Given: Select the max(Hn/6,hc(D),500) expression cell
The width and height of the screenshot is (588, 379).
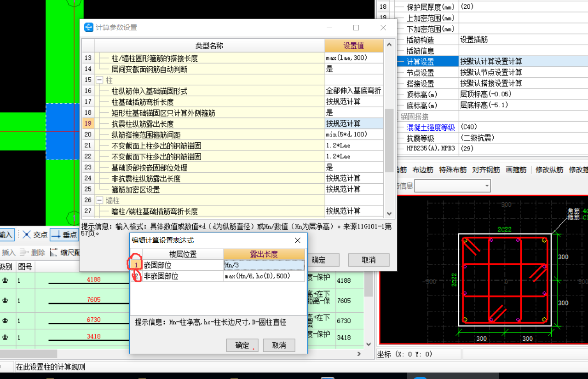Looking at the screenshot, I should tap(264, 276).
